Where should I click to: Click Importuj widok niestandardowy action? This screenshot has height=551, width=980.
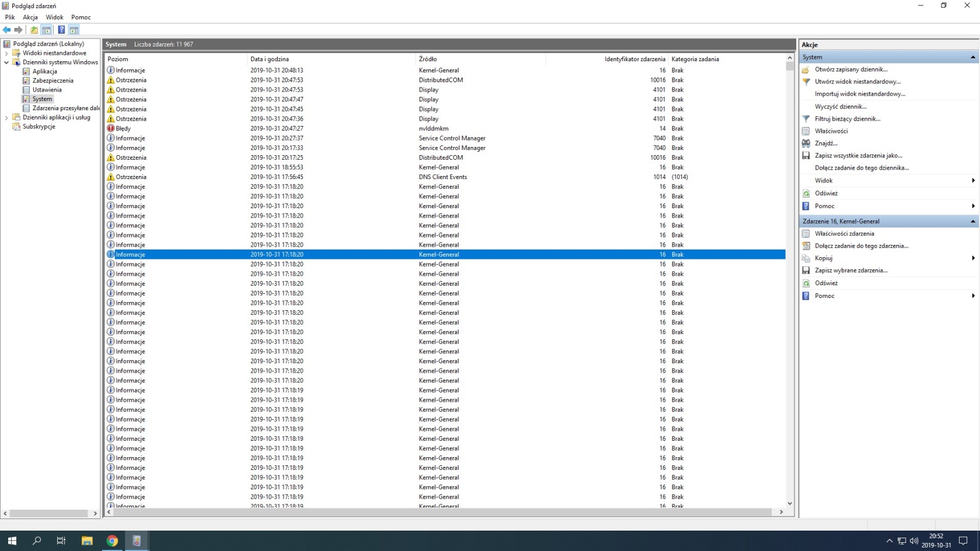click(x=860, y=94)
